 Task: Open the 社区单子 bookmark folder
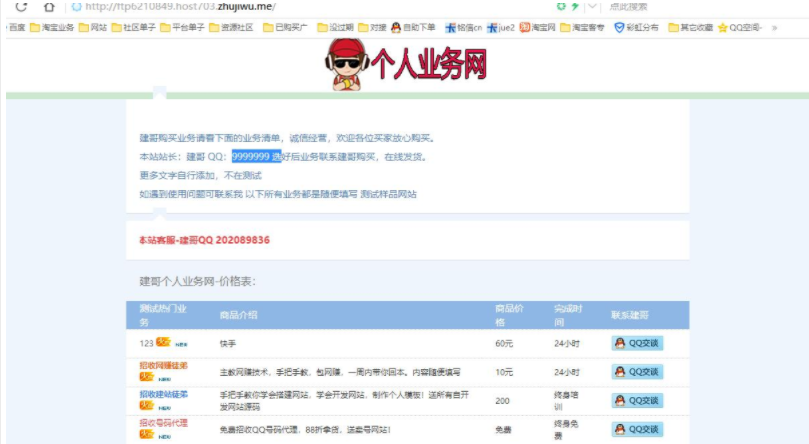(134, 27)
